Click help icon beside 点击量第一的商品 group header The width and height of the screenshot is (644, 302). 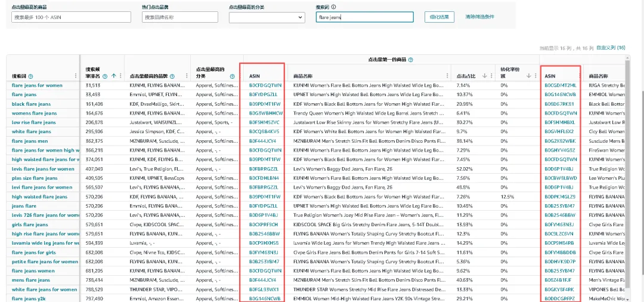[410, 60]
